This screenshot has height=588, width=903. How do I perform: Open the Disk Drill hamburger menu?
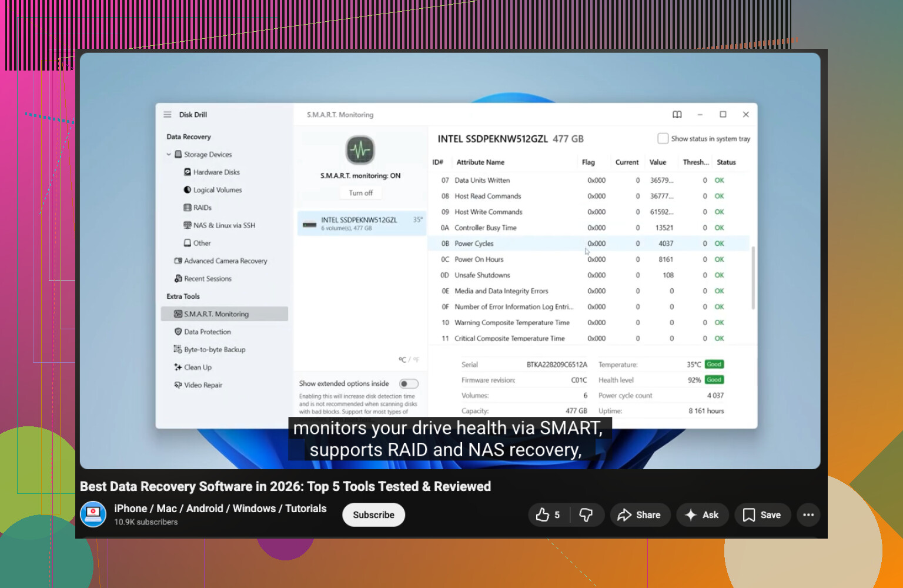click(168, 115)
